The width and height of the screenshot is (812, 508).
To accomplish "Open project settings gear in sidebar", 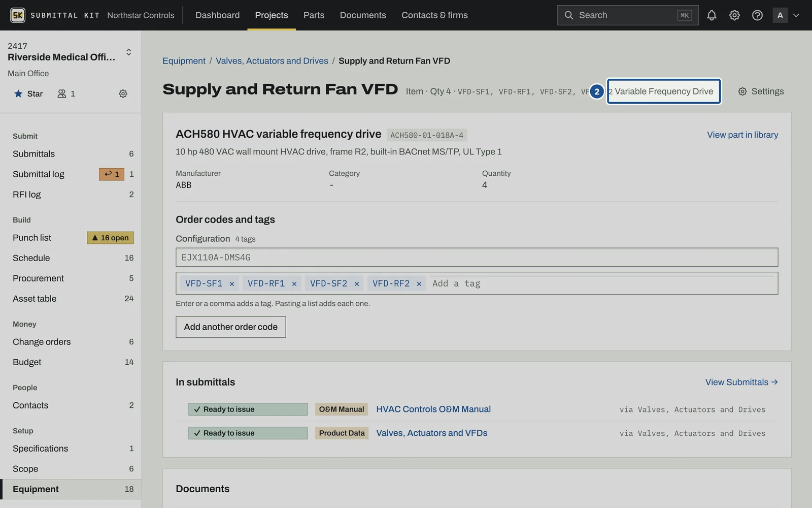I will 123,93.
